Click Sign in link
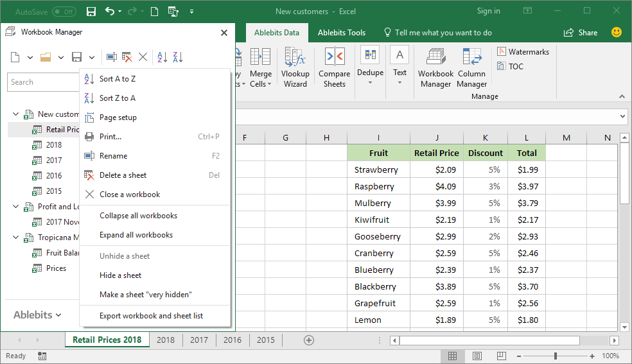 pos(489,12)
